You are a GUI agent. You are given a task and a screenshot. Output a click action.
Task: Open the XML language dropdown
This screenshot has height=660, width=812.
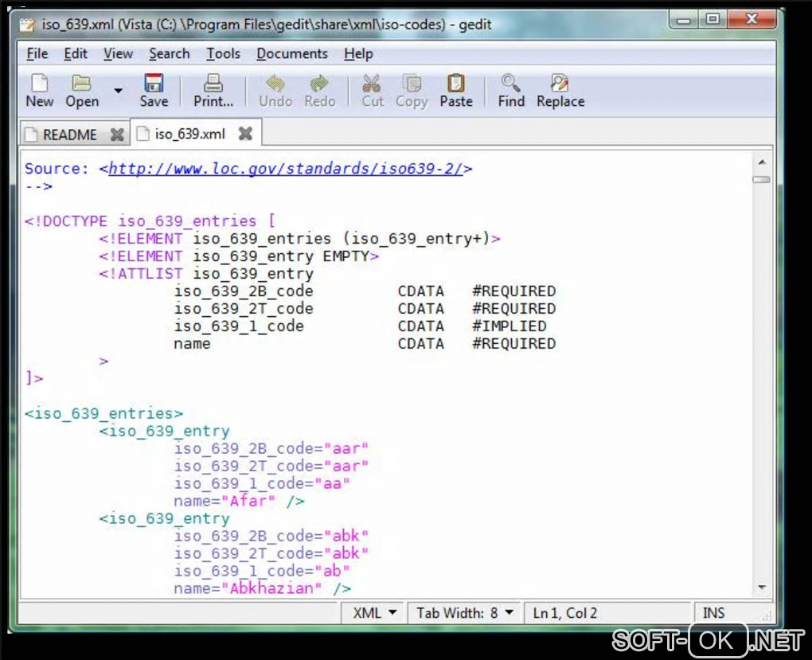374,613
